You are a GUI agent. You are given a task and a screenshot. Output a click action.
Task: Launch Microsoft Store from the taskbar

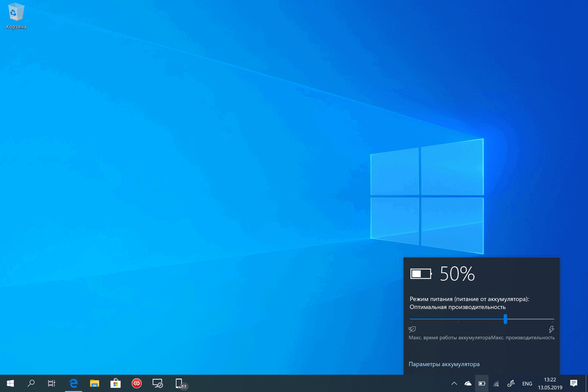[x=116, y=383]
